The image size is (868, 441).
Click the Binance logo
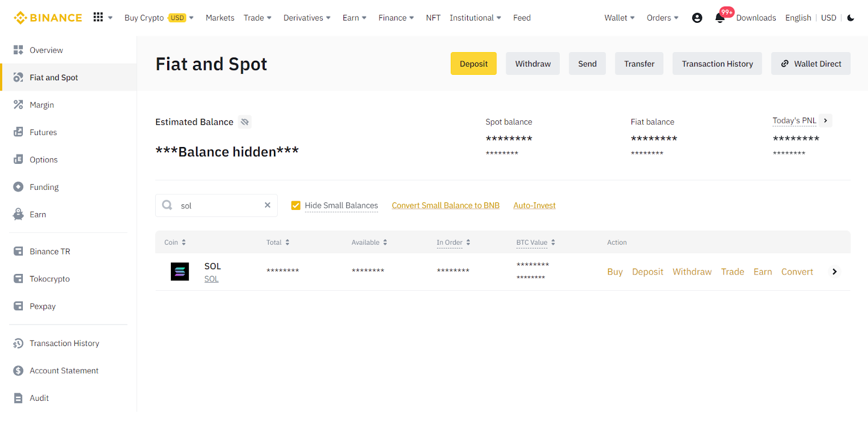[48, 18]
